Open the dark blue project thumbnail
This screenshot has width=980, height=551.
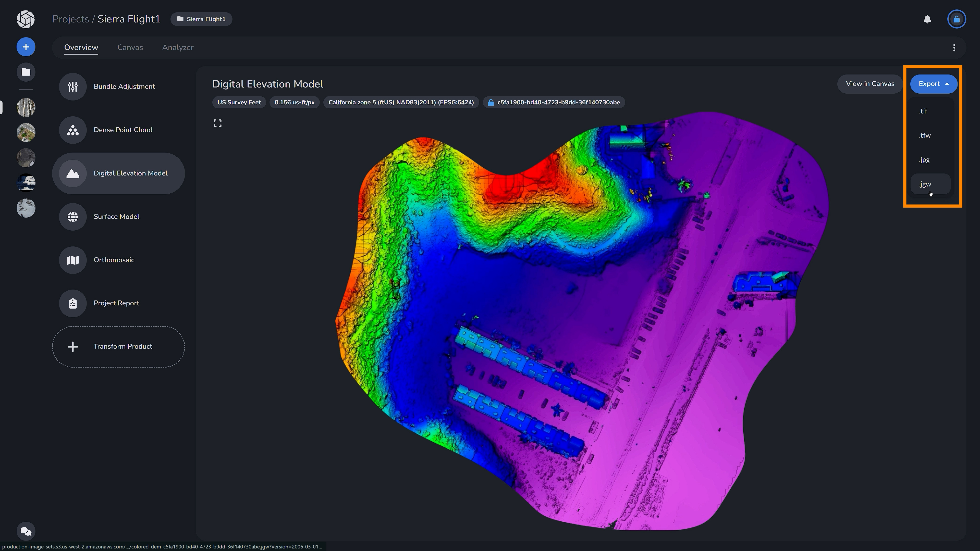26,183
